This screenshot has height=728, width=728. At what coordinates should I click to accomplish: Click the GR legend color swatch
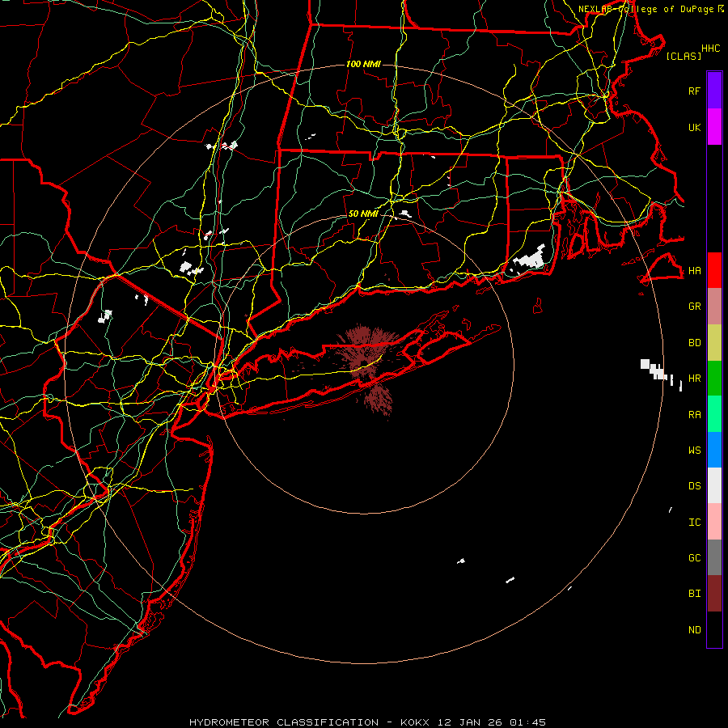714,306
